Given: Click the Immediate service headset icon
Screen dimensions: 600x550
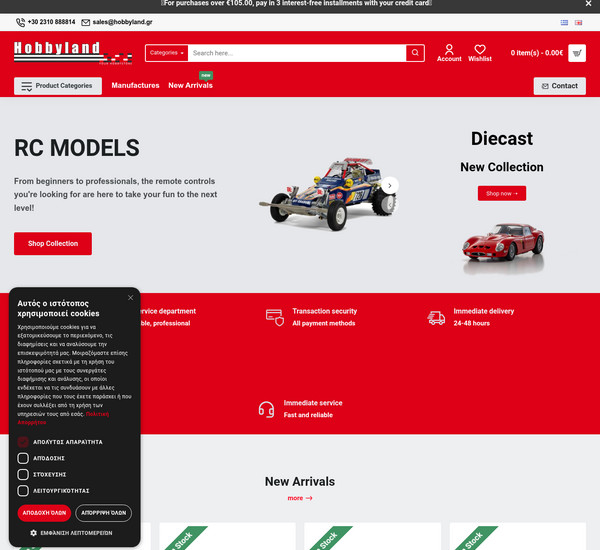Looking at the screenshot, I should 266,409.
